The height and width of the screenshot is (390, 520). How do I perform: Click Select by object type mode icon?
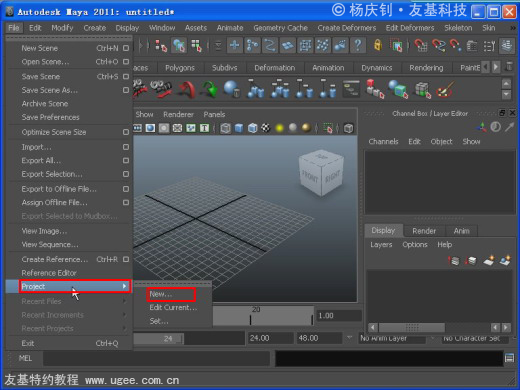click(179, 45)
